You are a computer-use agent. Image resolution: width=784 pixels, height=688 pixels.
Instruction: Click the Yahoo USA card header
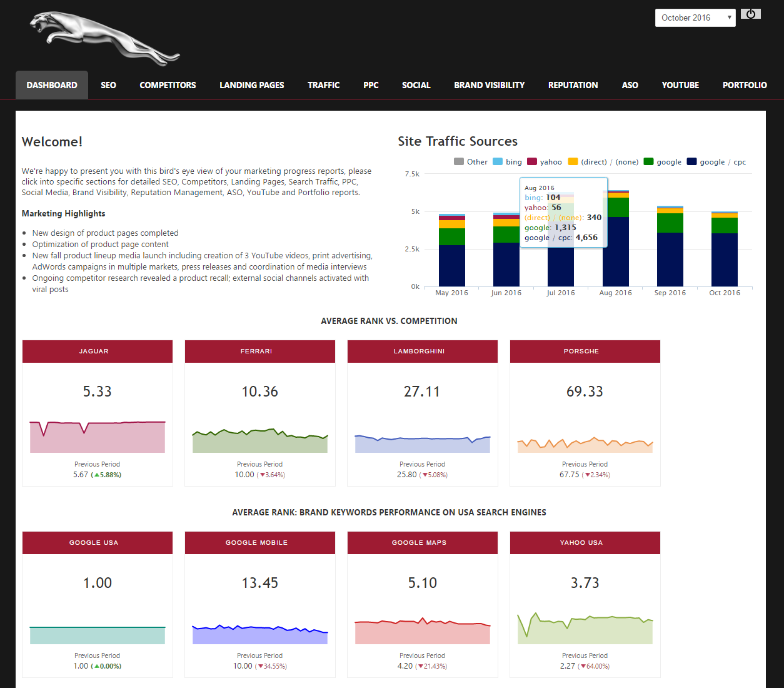coord(585,543)
